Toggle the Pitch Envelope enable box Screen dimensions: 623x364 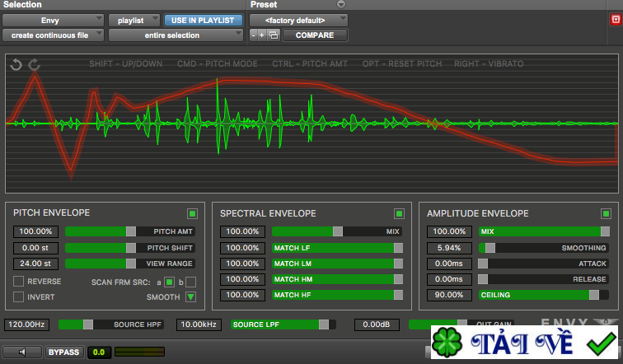(x=193, y=213)
